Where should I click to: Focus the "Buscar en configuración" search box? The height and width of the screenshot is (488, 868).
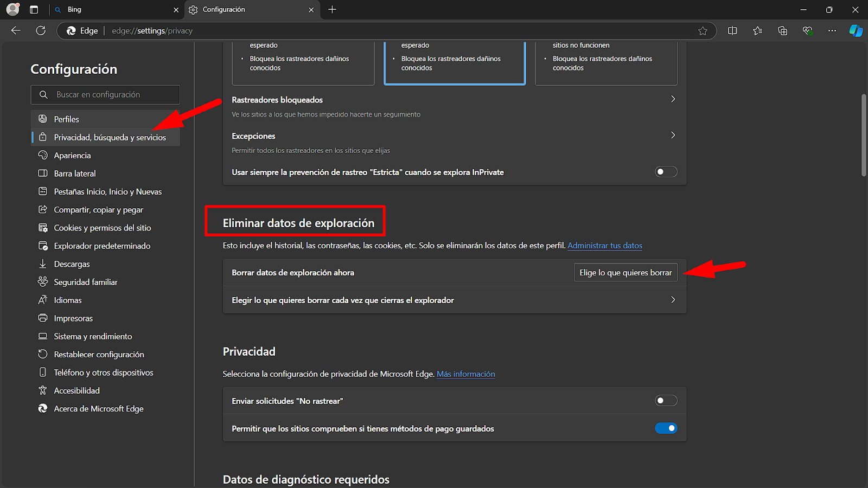click(x=106, y=95)
